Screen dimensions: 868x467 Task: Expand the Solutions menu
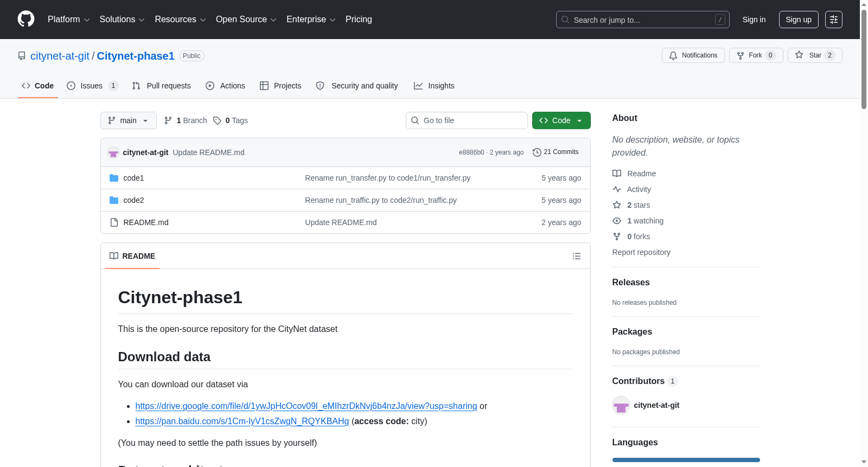pyautogui.click(x=122, y=20)
